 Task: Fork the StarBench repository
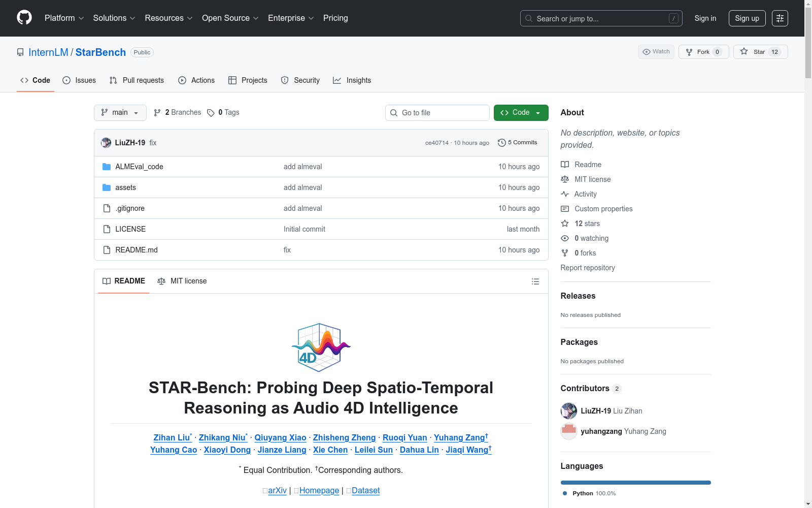point(703,52)
